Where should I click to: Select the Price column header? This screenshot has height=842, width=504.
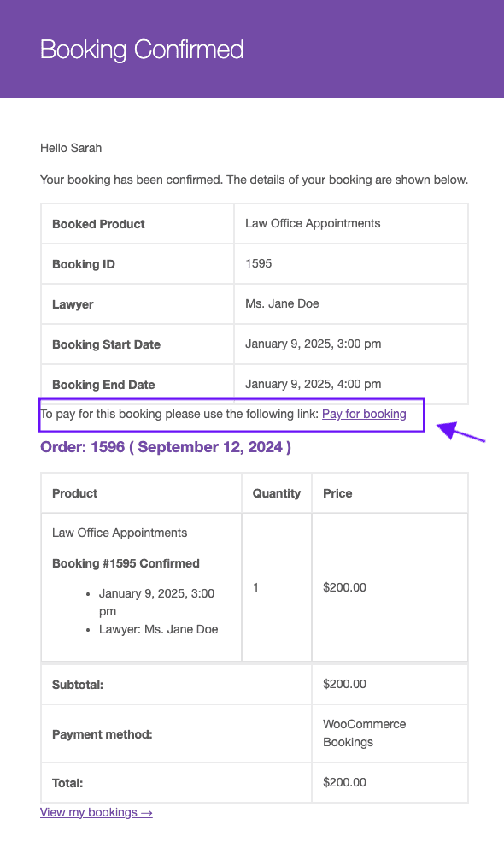[337, 493]
